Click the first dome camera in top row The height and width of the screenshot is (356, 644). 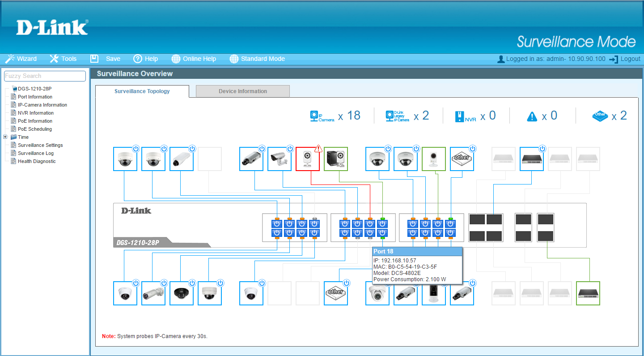(x=125, y=159)
